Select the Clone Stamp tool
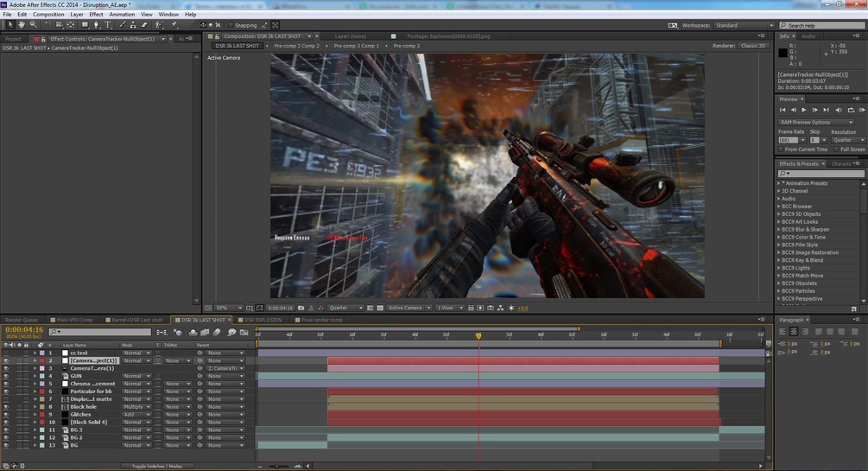The width and height of the screenshot is (868, 471). [x=133, y=25]
